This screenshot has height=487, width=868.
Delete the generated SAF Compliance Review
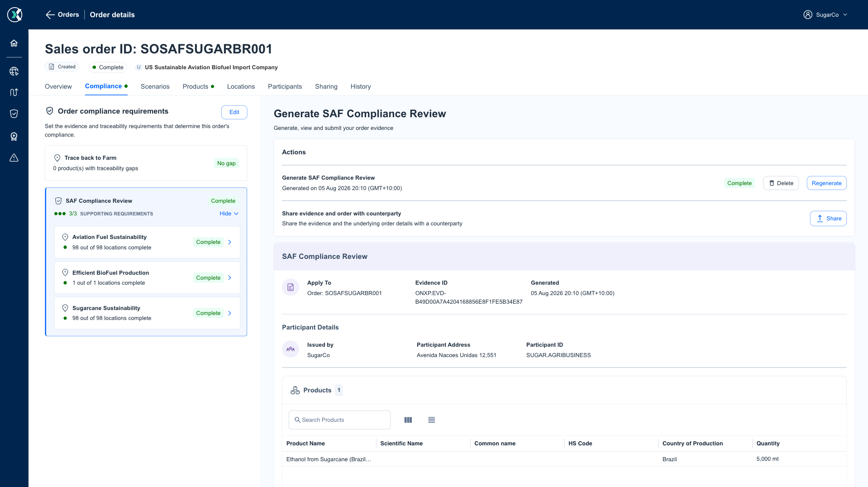tap(781, 183)
